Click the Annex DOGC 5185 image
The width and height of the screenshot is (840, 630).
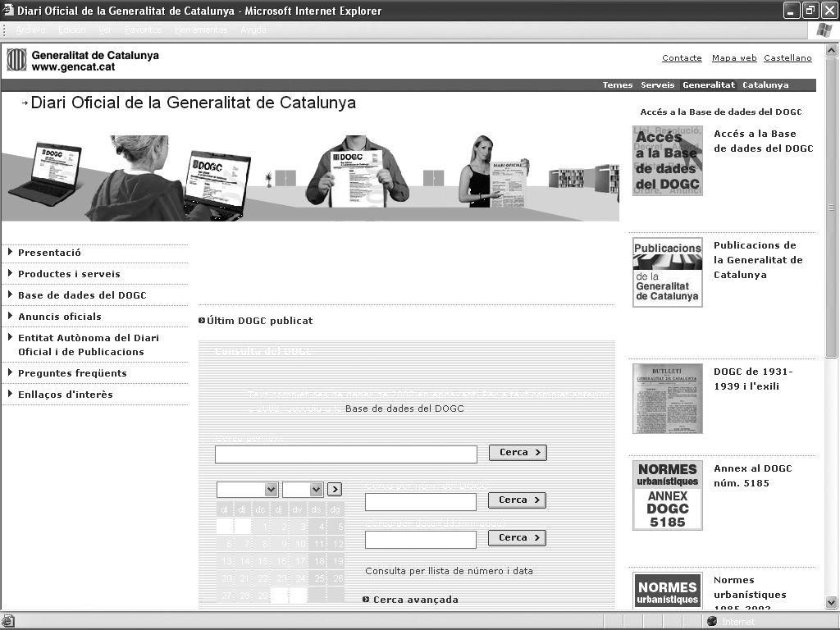[668, 496]
